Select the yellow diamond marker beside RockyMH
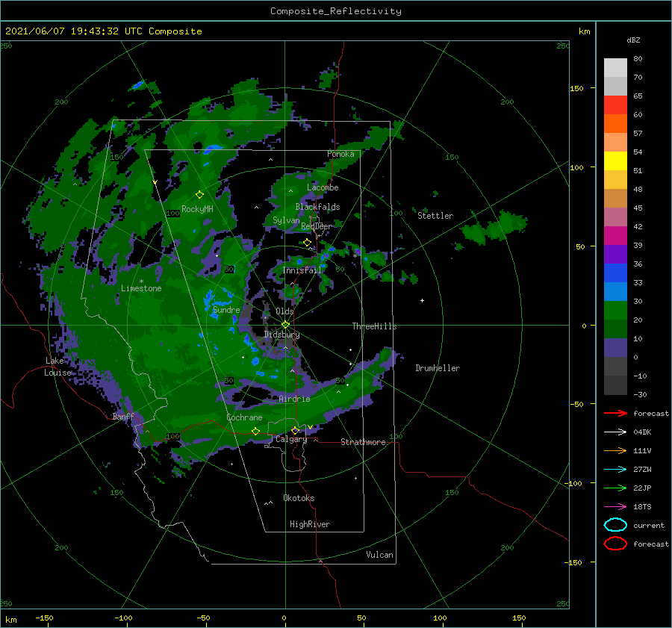The height and width of the screenshot is (628, 672). pyautogui.click(x=199, y=195)
